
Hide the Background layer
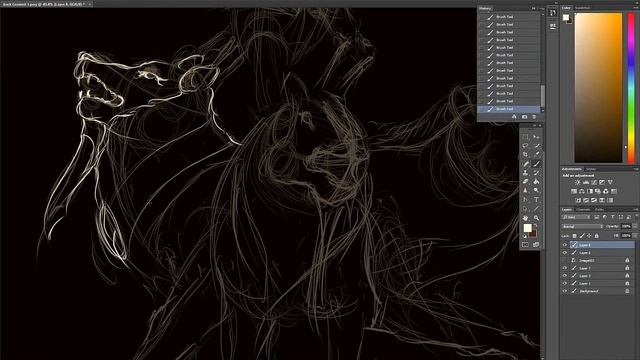tap(565, 291)
